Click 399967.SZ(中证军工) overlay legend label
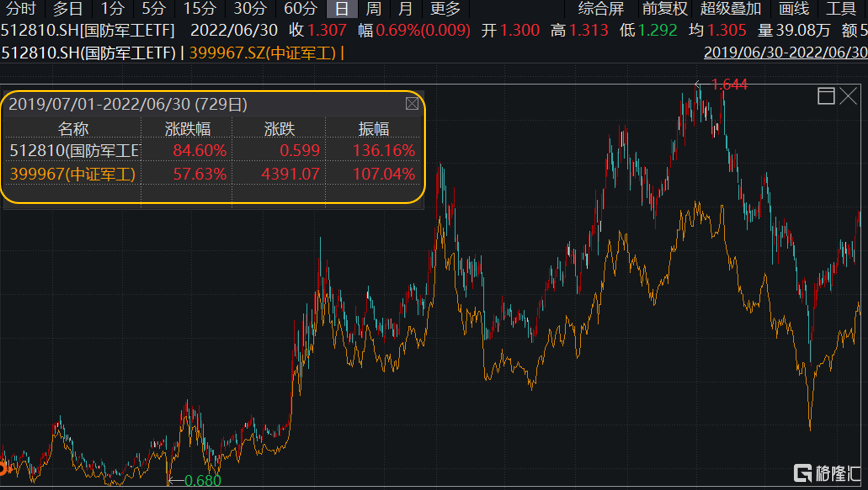The image size is (868, 490). pyautogui.click(x=262, y=53)
